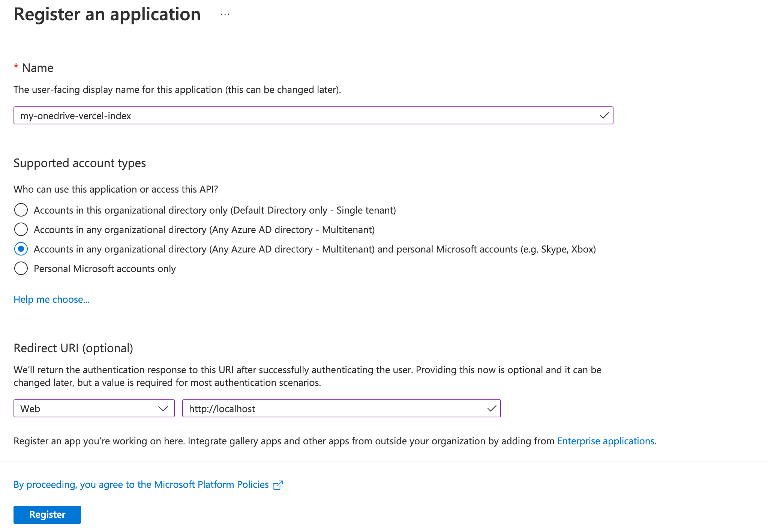Click the external link icon after Platform Policies
Viewport: 768px width, 532px height.
point(278,484)
